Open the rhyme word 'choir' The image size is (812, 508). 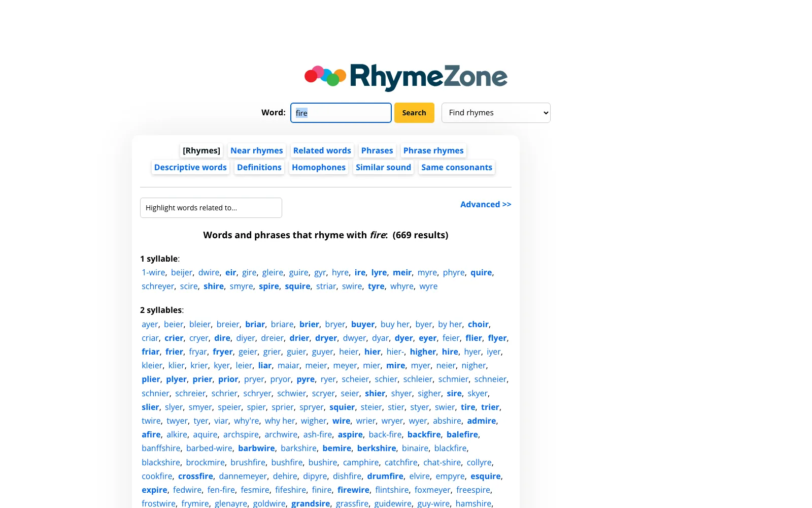[x=478, y=324]
